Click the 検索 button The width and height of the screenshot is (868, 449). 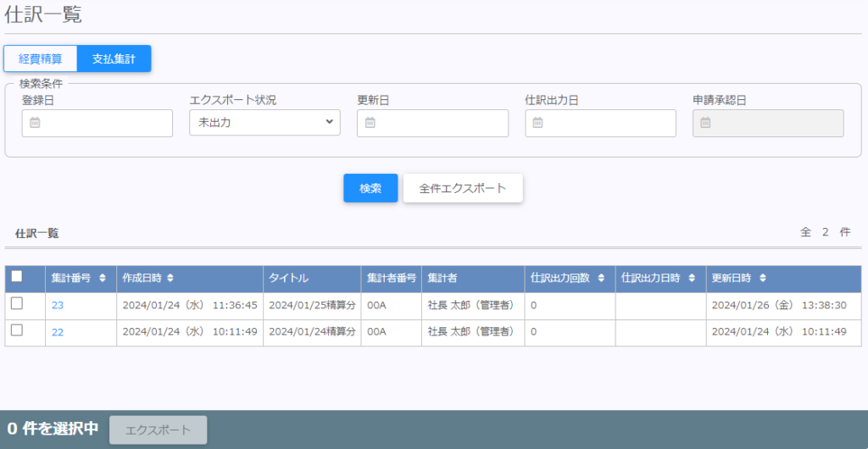[x=370, y=188]
